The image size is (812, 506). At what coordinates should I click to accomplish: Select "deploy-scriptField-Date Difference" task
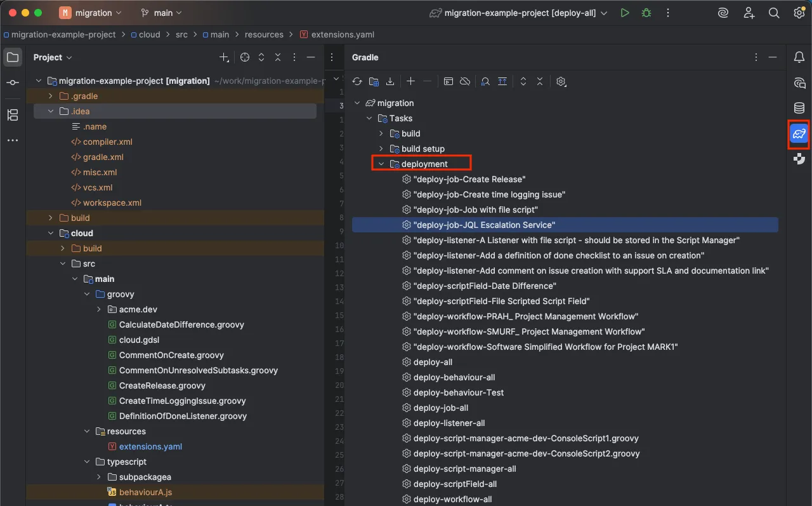tap(485, 286)
